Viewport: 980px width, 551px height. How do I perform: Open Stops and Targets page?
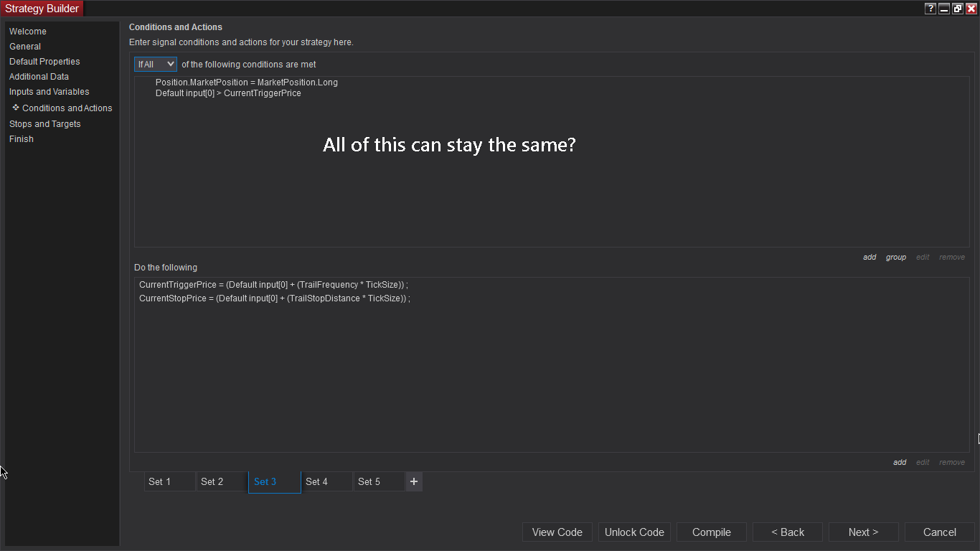pyautogui.click(x=45, y=124)
